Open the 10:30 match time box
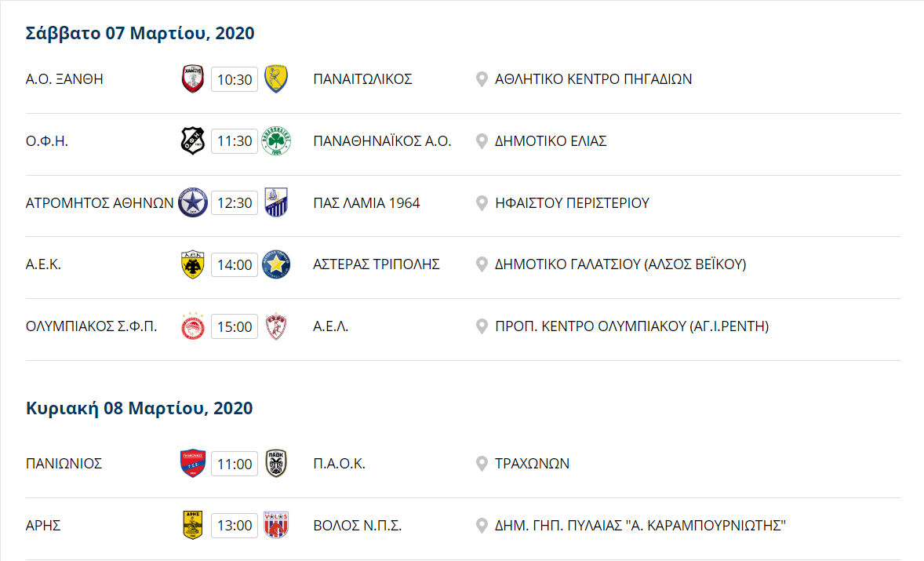This screenshot has height=561, width=924. click(235, 79)
